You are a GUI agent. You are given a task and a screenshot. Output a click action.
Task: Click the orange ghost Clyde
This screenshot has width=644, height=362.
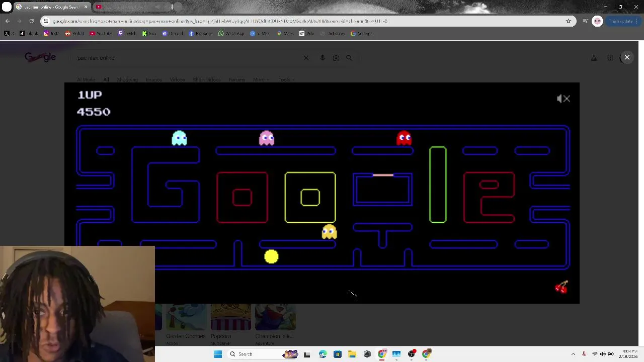tap(329, 231)
